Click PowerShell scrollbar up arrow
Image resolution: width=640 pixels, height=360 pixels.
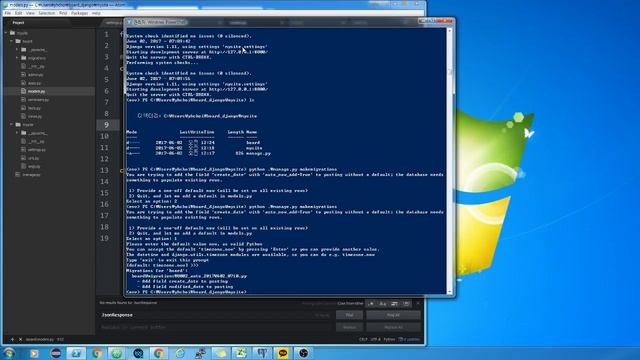pos(450,31)
